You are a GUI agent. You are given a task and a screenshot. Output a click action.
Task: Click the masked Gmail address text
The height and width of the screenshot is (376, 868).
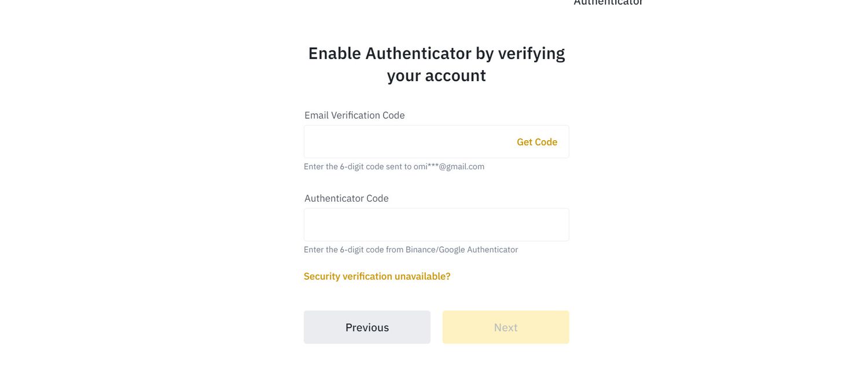[448, 167]
